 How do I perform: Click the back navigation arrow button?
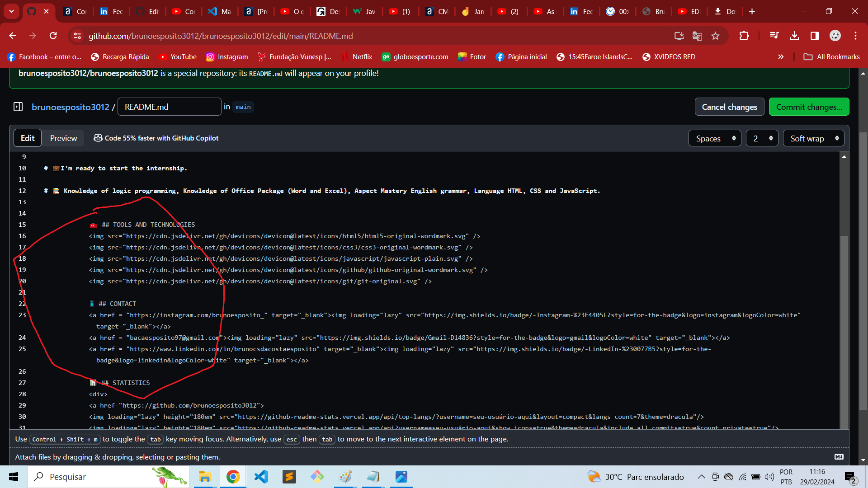13,36
